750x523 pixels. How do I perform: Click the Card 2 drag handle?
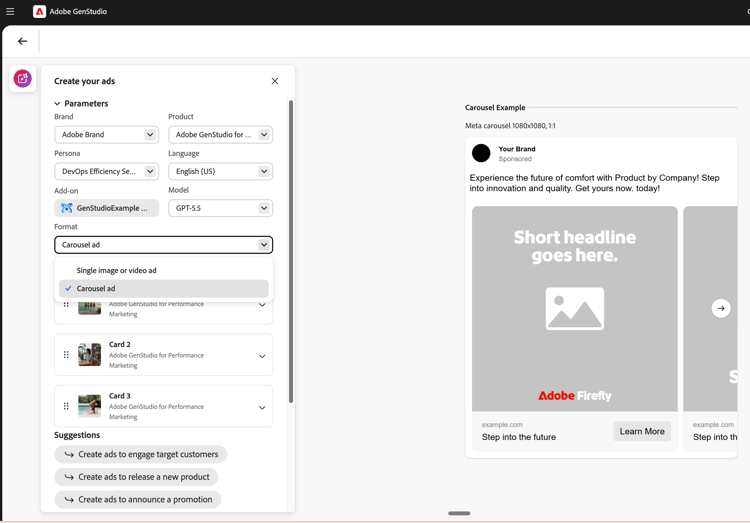coord(66,355)
